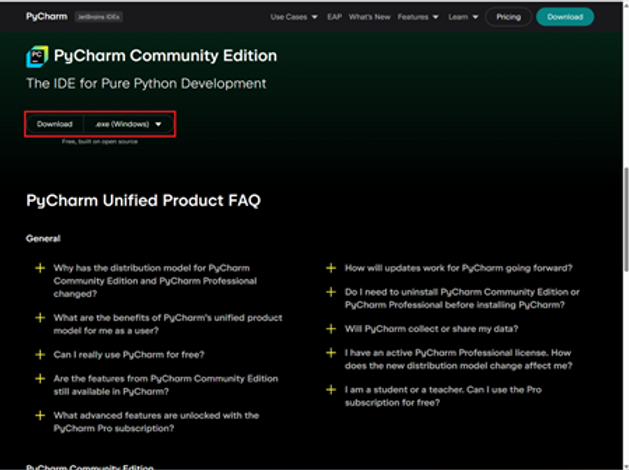Click the scrollbar down arrow at bottom
Image resolution: width=629 pixels, height=470 pixels.
626,466
